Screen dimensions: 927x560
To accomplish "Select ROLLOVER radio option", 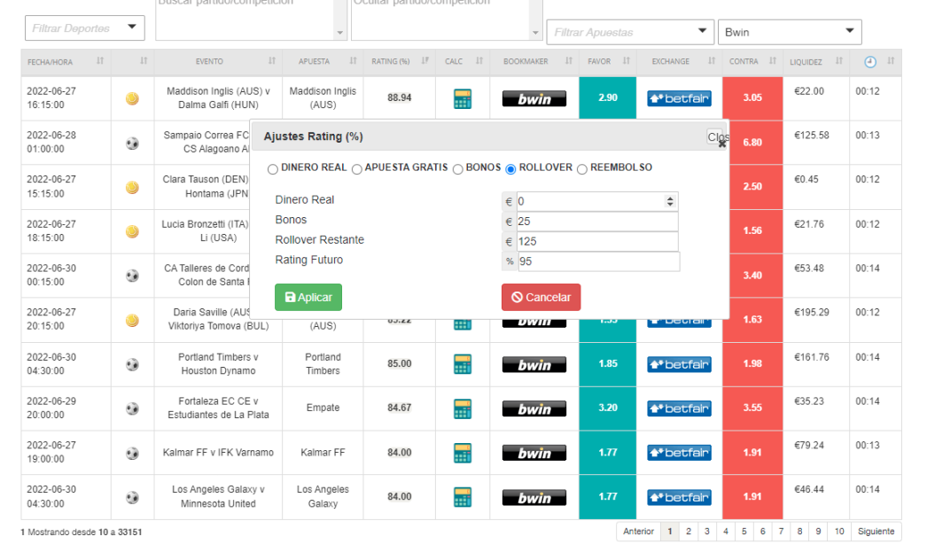I will pos(510,169).
